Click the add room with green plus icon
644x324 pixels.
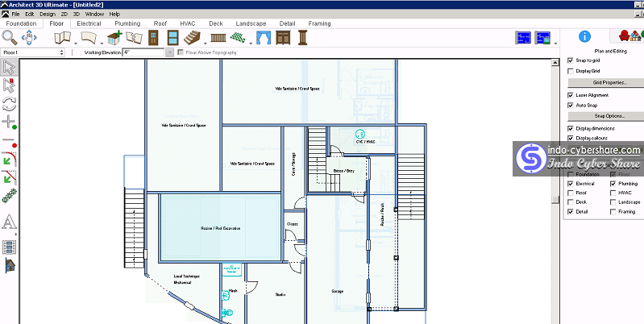114,38
